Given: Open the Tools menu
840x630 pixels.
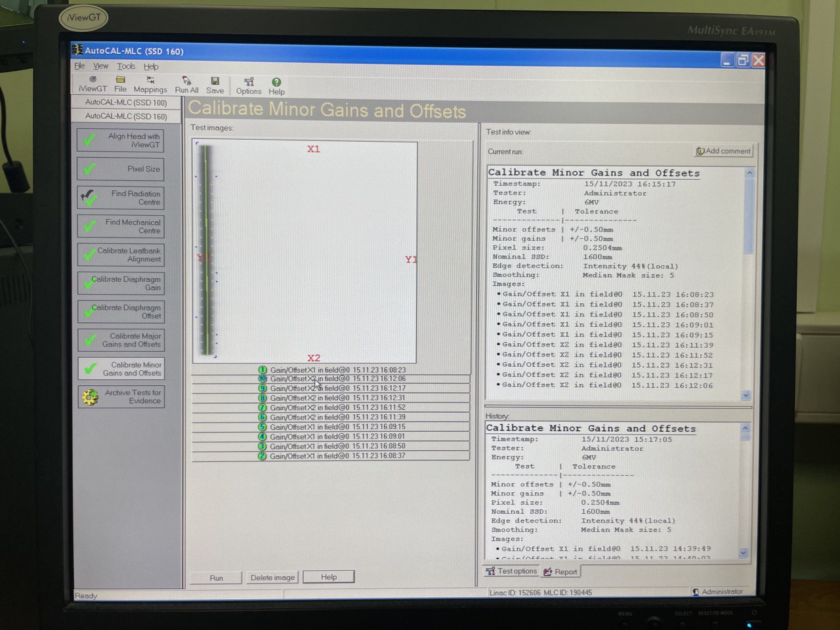Looking at the screenshot, I should click(126, 66).
